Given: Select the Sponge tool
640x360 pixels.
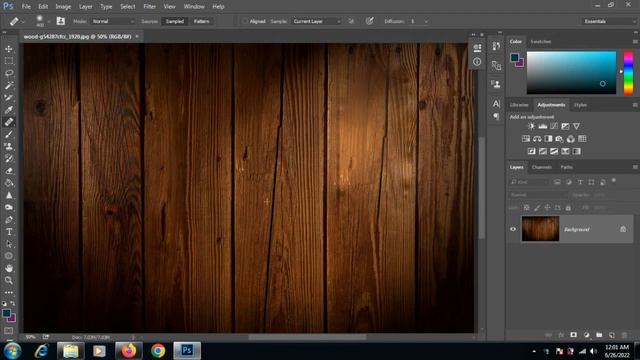Looking at the screenshot, I should tap(9, 207).
